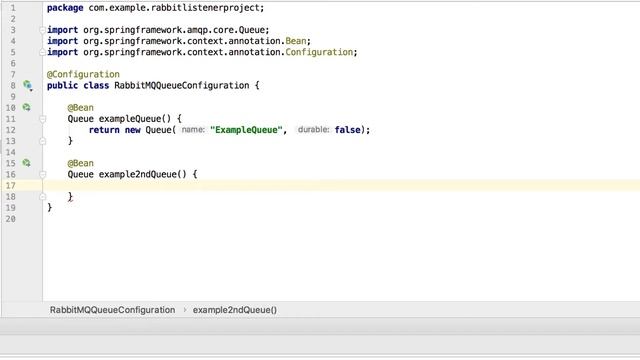The height and width of the screenshot is (360, 640).
Task: Click the name: parameter hint
Action: 193,130
